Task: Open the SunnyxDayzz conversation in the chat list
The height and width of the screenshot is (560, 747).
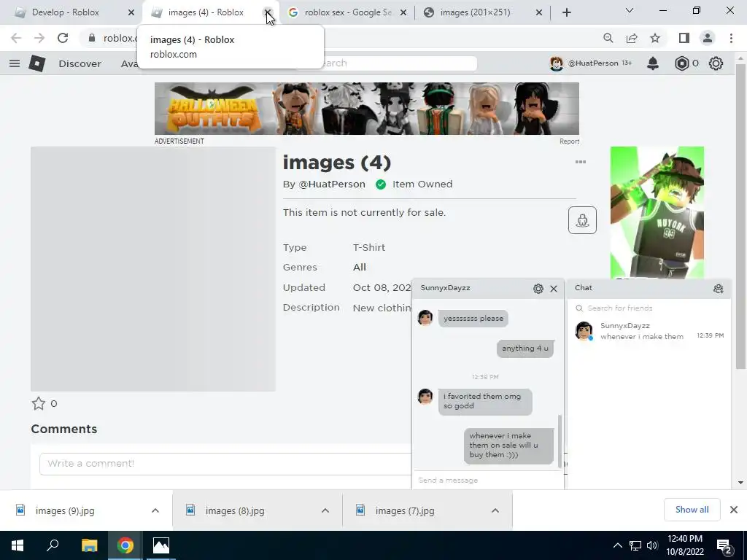Action: click(649, 331)
